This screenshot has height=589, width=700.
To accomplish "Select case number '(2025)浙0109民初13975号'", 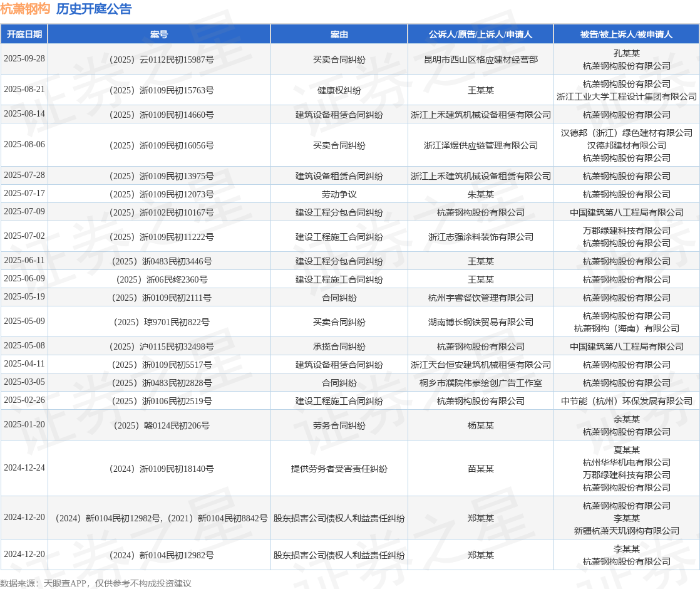I will pos(161,176).
